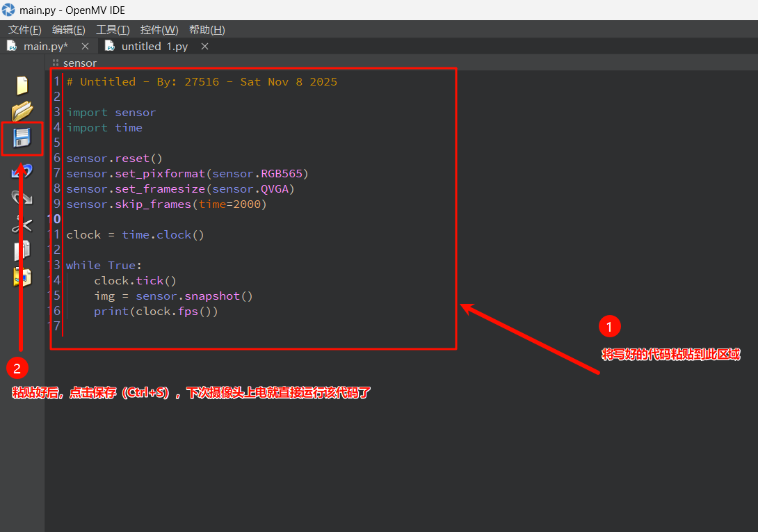The image size is (758, 532).
Task: Click the OpenMV IDE title bar logo
Action: 8,10
